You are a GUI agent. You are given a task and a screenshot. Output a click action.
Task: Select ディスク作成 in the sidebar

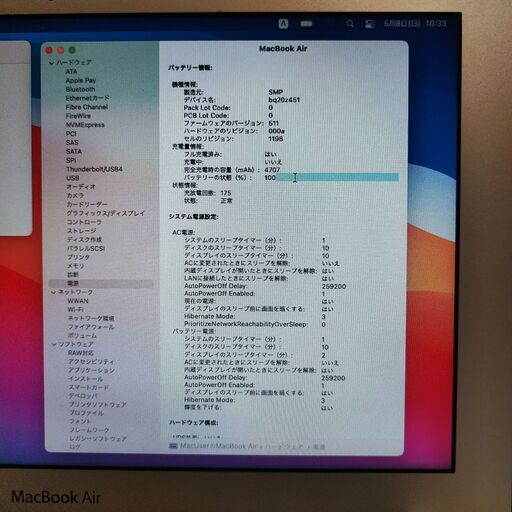(x=85, y=240)
